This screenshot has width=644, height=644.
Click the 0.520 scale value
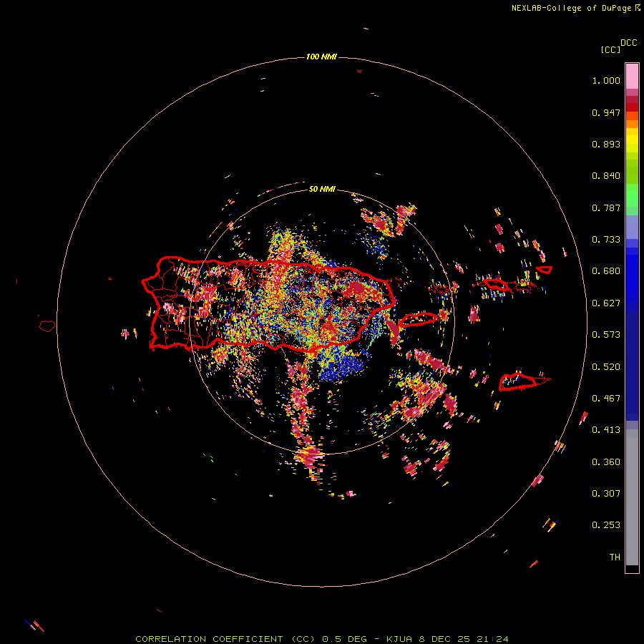click(x=606, y=367)
